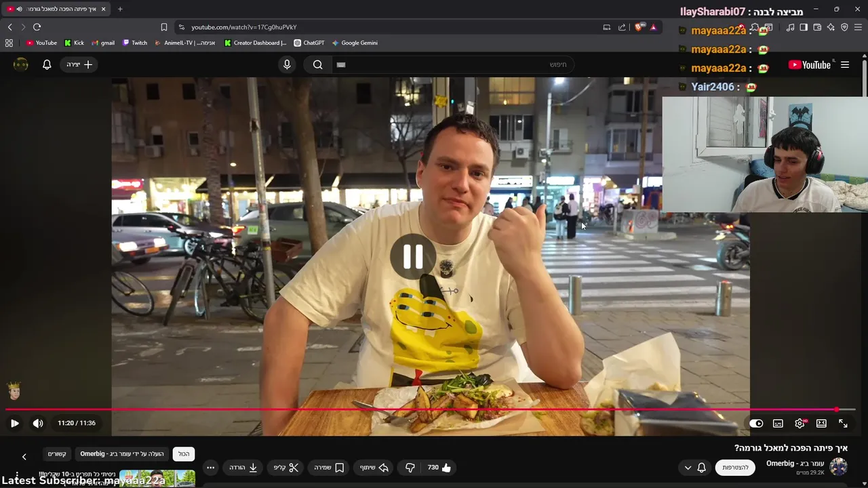This screenshot has width=868, height=488.
Task: Create a clip with the קליפ scissors button
Action: [285, 467]
